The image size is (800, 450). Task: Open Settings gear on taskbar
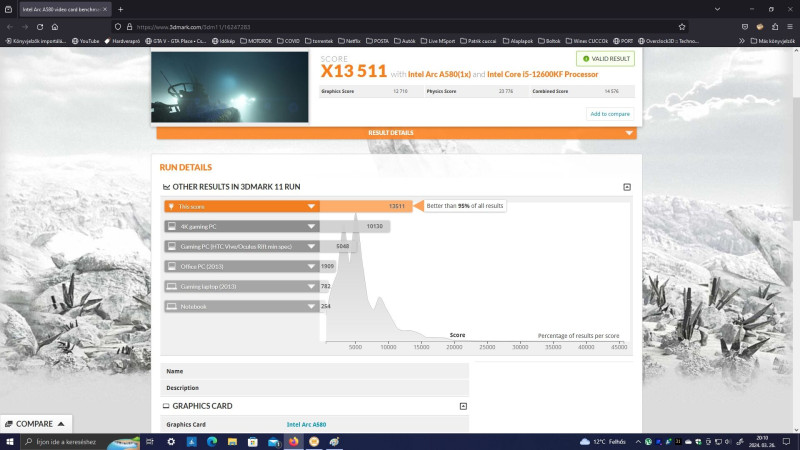pyautogui.click(x=171, y=442)
